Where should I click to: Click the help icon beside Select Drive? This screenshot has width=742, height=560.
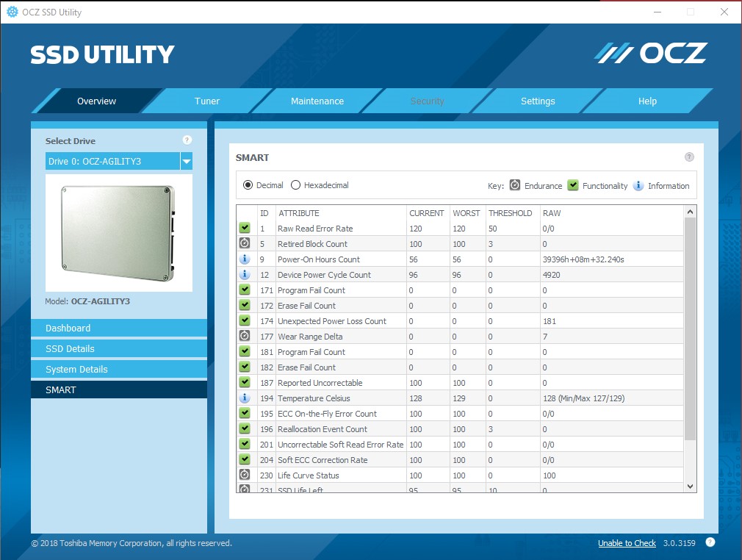(187, 140)
